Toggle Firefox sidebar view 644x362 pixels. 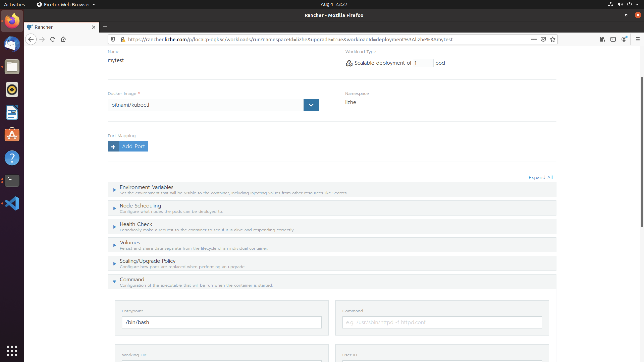[613, 39]
